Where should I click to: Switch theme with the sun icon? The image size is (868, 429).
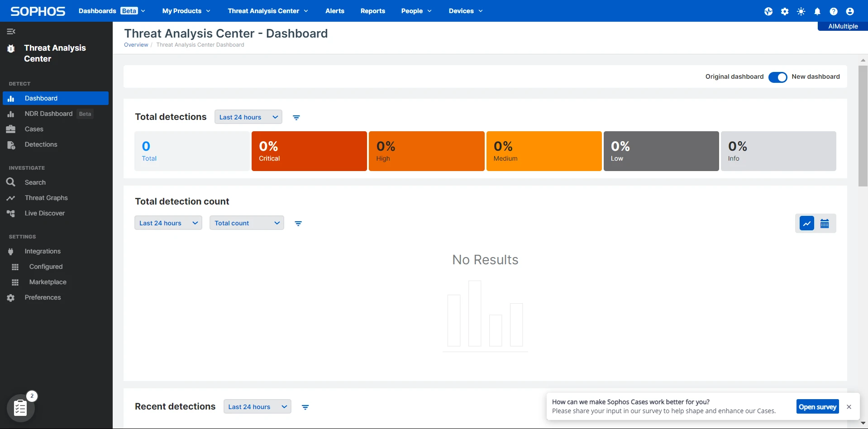tap(801, 11)
